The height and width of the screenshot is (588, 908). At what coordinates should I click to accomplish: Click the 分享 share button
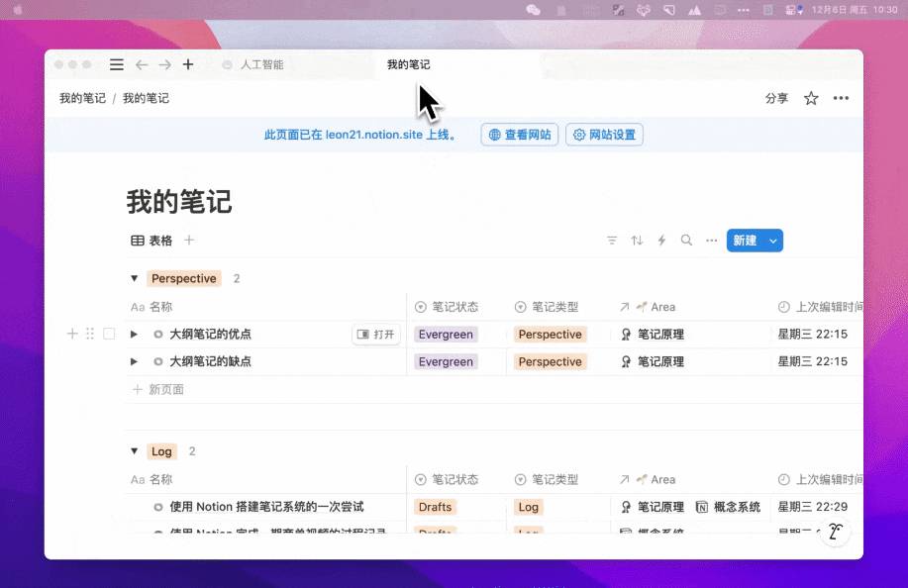pyautogui.click(x=776, y=98)
